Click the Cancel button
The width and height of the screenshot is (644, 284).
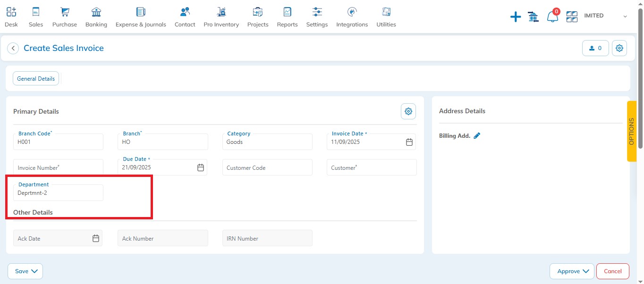pyautogui.click(x=612, y=271)
